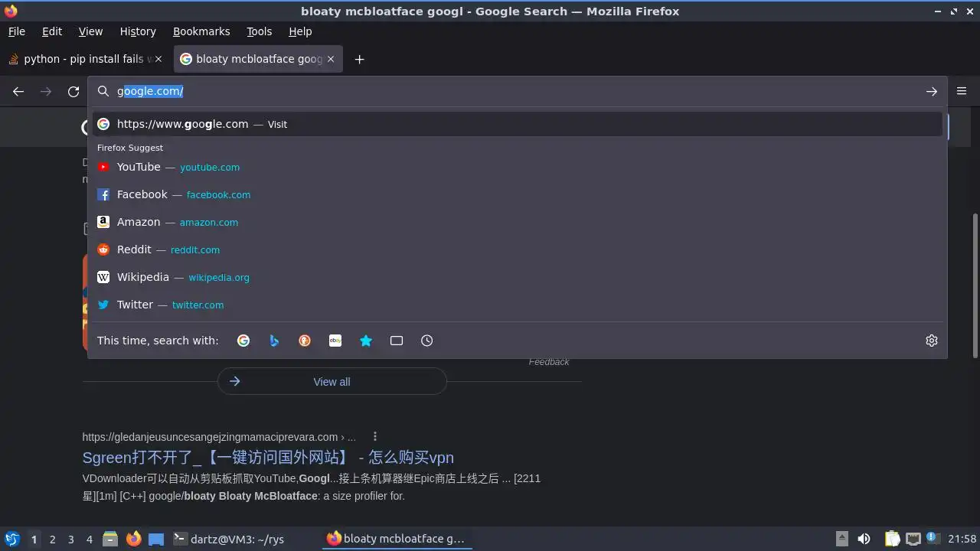Launch Firefox from the taskbar quick launcher
Screen dimensions: 980x551
pos(133,539)
